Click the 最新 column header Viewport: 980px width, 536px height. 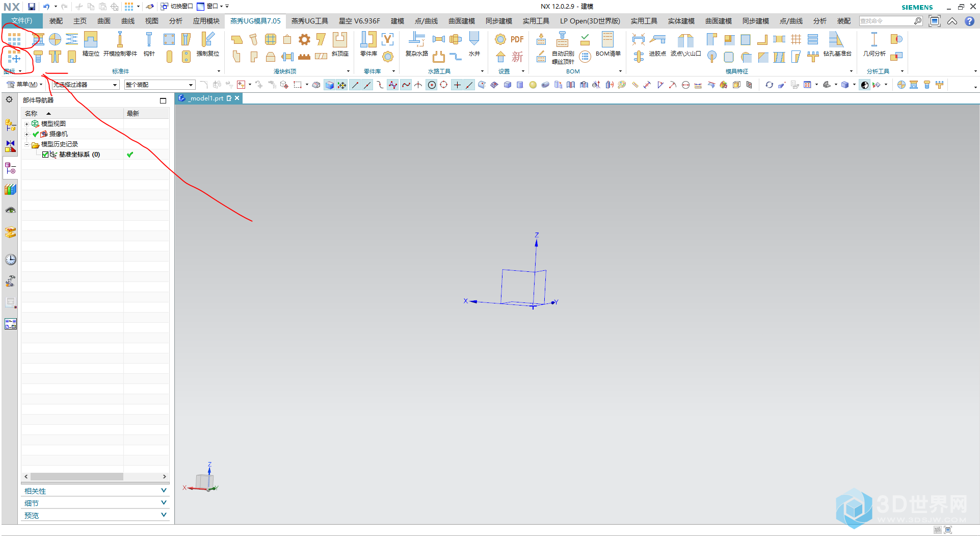pyautogui.click(x=146, y=113)
